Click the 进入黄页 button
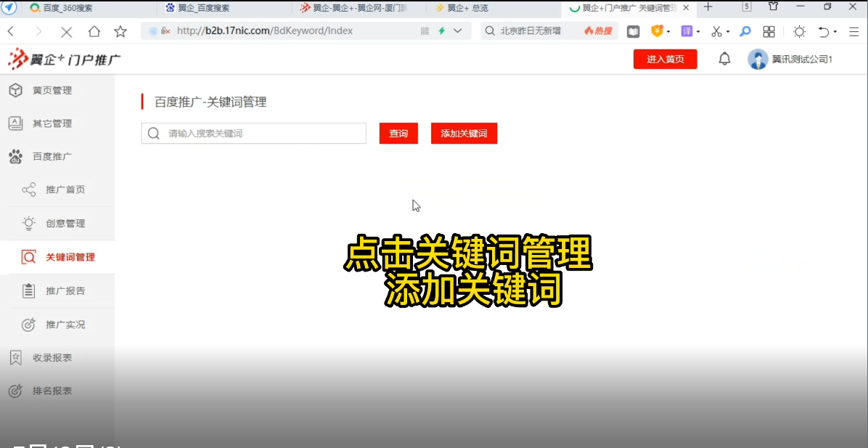This screenshot has height=448, width=868. pos(666,60)
